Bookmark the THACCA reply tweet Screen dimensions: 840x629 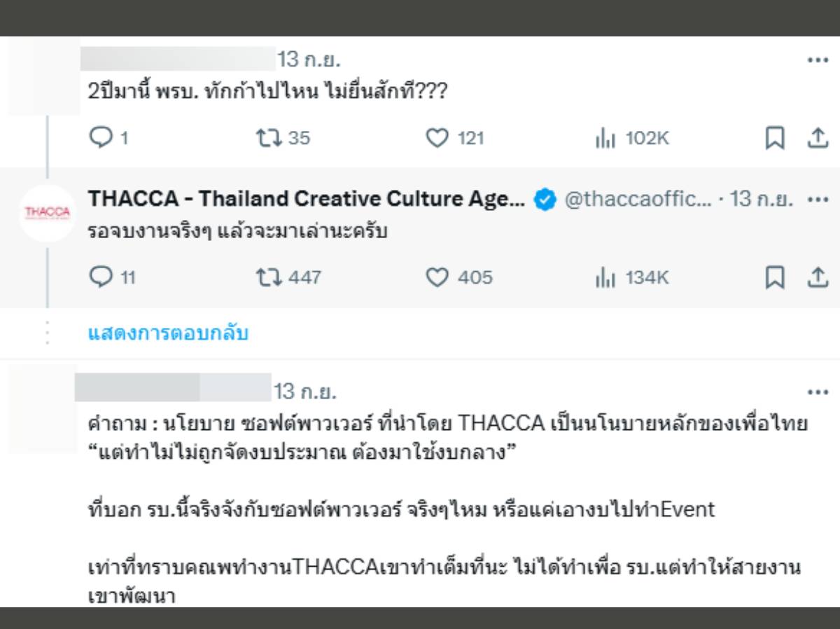773,277
